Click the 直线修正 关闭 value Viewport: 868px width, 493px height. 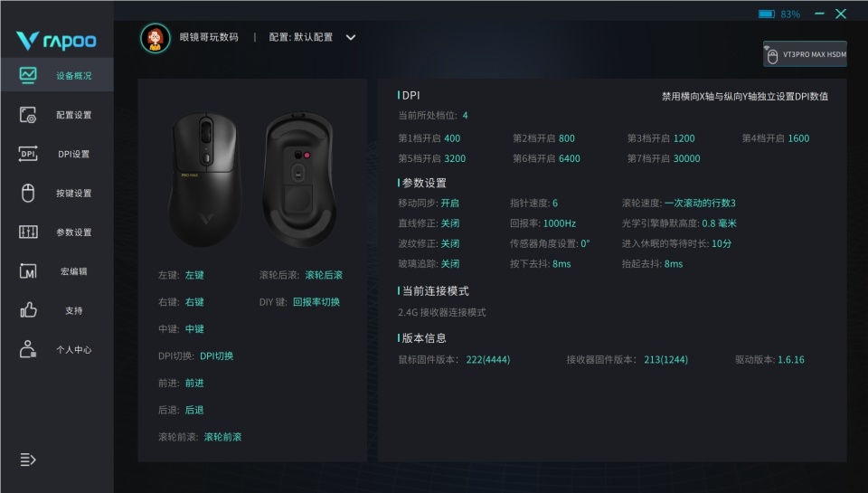449,223
